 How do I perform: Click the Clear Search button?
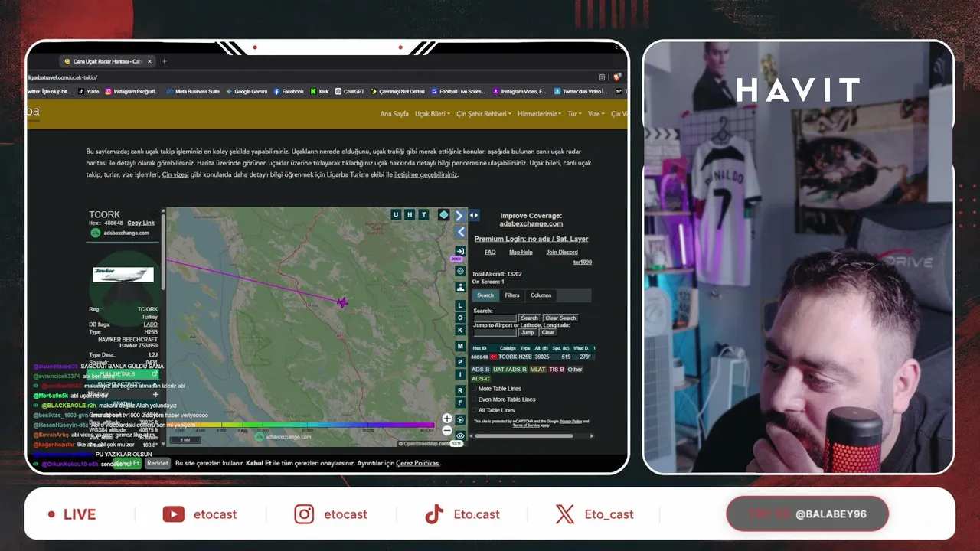pos(560,318)
